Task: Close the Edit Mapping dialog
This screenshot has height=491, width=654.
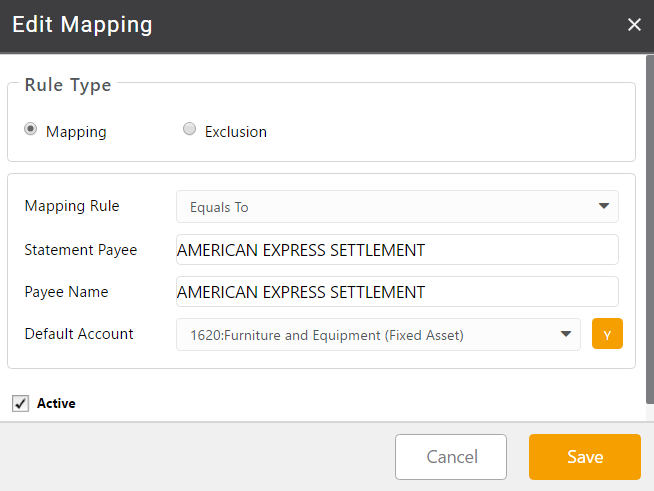Action: [634, 25]
